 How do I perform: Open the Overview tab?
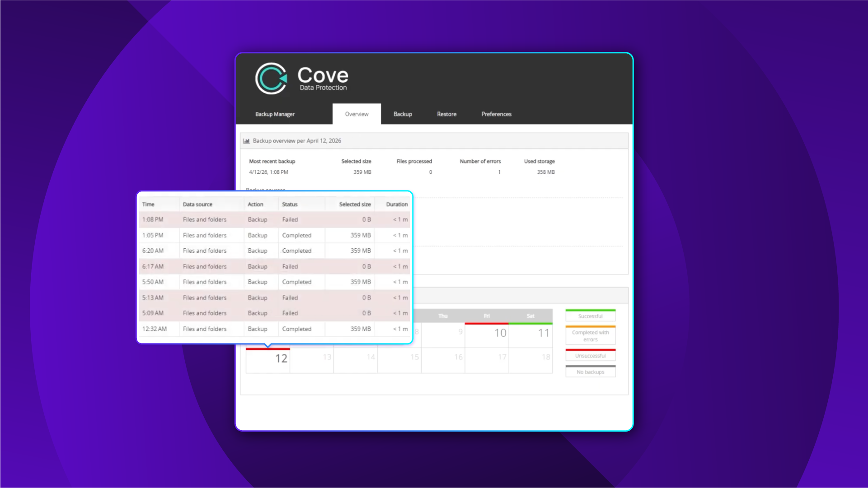[357, 114]
